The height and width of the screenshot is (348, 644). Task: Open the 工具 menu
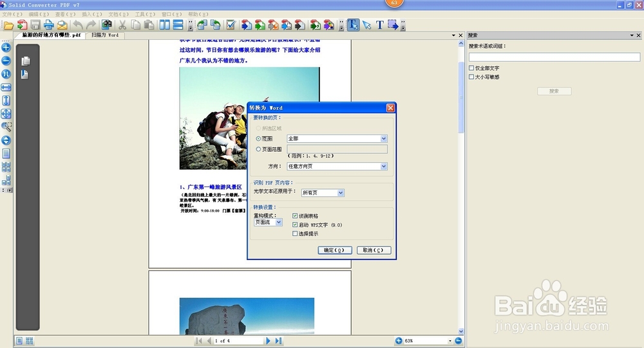pos(145,14)
